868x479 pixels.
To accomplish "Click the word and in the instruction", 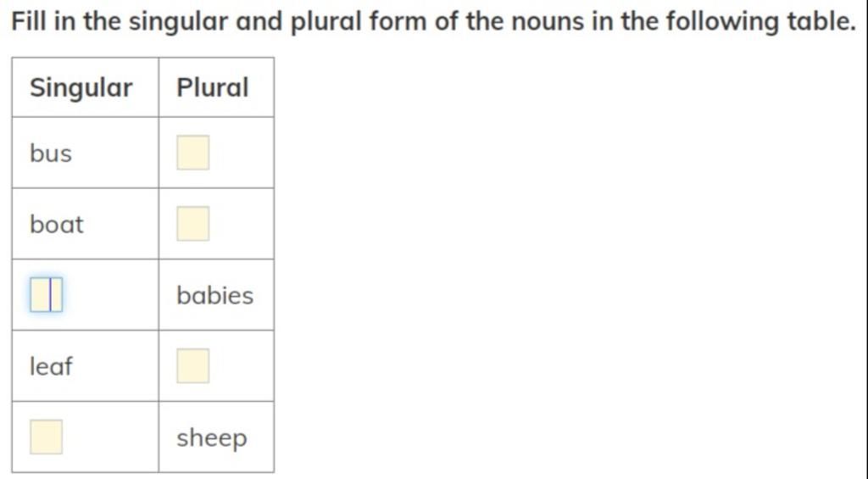I will [x=259, y=21].
